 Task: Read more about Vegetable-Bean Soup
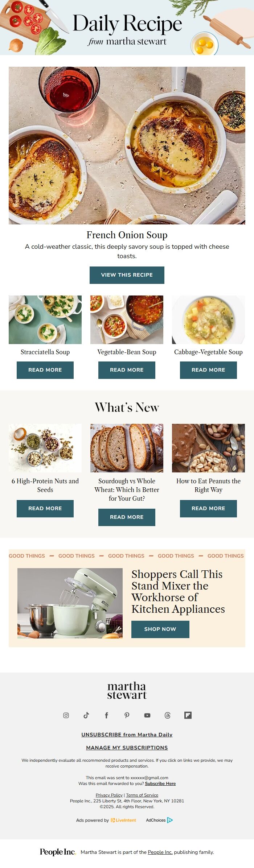tap(127, 370)
